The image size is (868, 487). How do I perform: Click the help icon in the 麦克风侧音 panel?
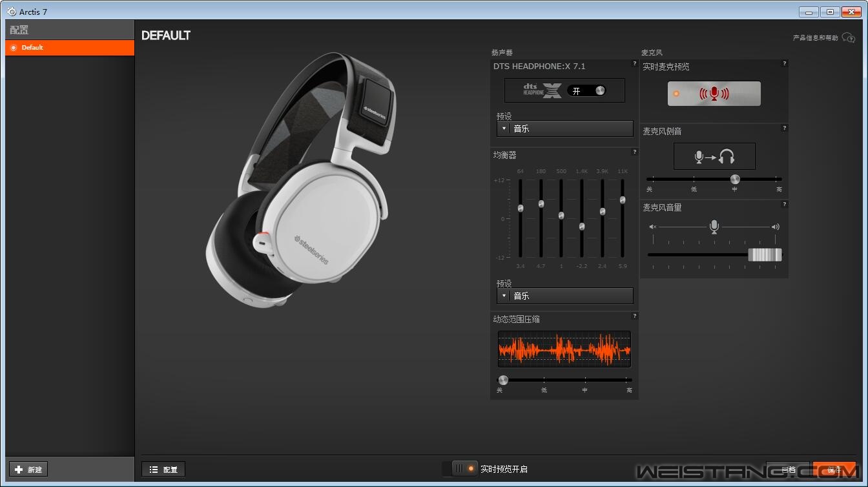(x=784, y=128)
